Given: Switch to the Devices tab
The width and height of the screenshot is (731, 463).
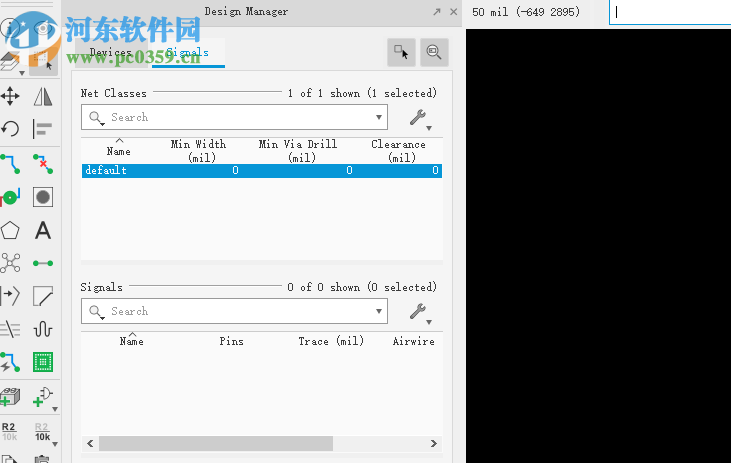Looking at the screenshot, I should point(111,52).
